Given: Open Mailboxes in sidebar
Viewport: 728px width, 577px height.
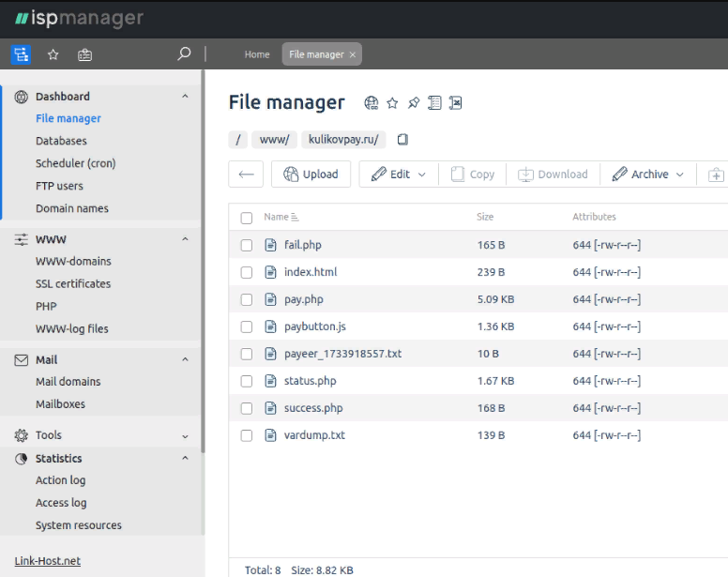Looking at the screenshot, I should 60,403.
